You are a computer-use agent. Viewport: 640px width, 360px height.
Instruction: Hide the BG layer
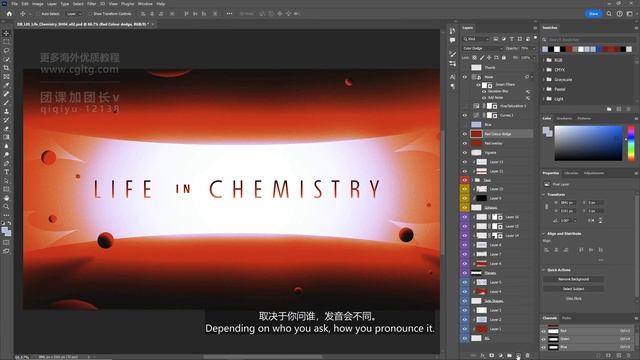coord(464,338)
